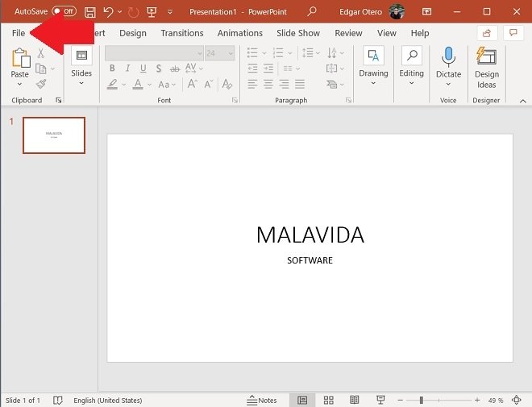532x407 pixels.
Task: Go to Slide Show tab
Action: (x=298, y=33)
